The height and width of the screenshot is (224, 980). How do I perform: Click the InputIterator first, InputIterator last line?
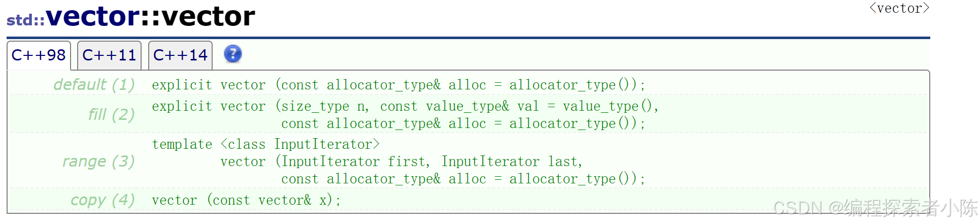tap(401, 162)
